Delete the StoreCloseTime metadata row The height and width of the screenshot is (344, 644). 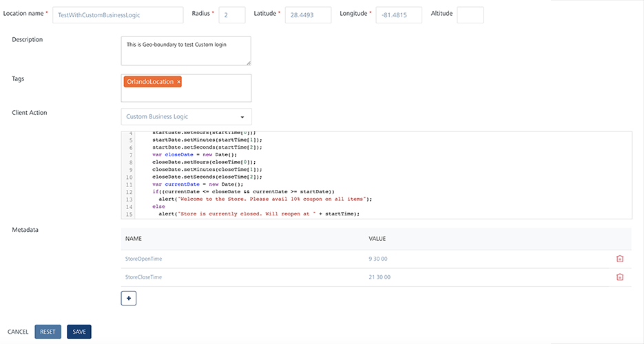pos(619,277)
